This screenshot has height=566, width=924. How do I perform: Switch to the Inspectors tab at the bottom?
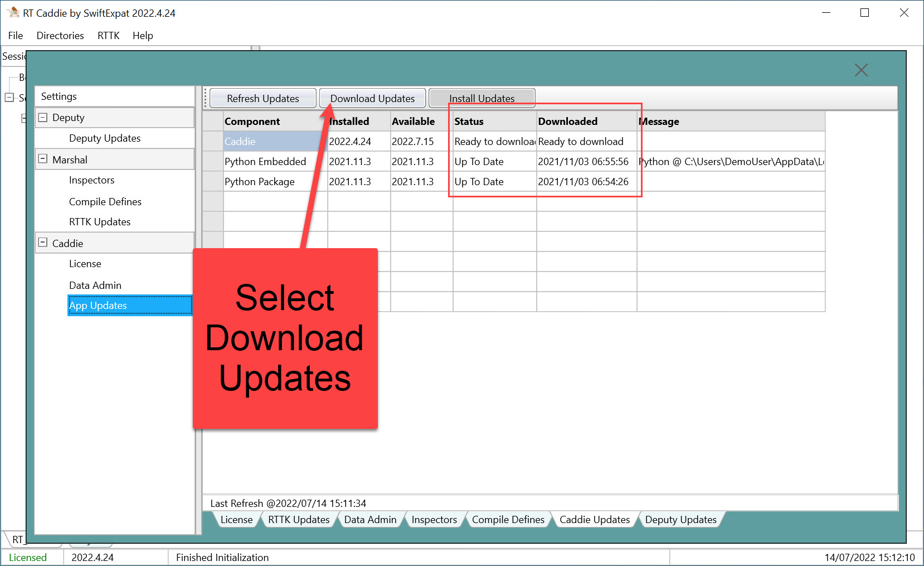(434, 519)
